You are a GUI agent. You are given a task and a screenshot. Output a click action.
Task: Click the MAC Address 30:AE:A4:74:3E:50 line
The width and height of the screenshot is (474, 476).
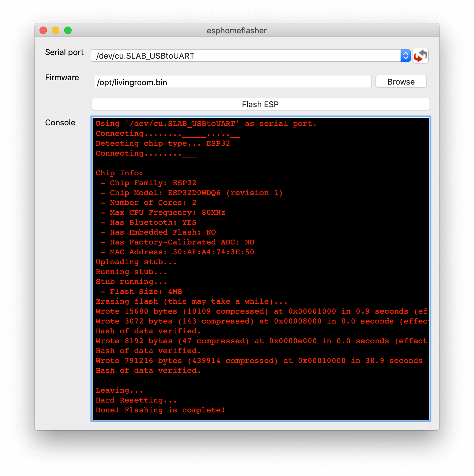(x=177, y=252)
